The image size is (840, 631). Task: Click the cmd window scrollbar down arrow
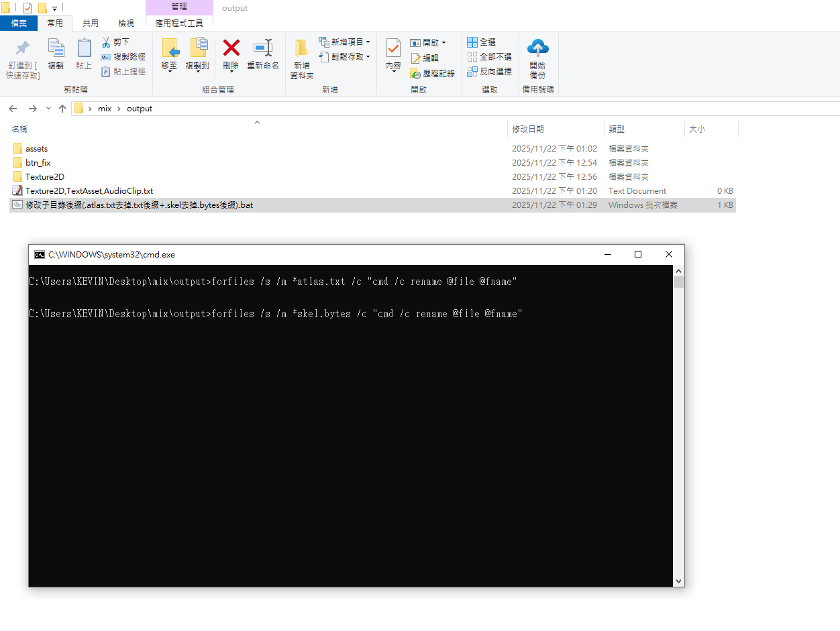point(678,581)
